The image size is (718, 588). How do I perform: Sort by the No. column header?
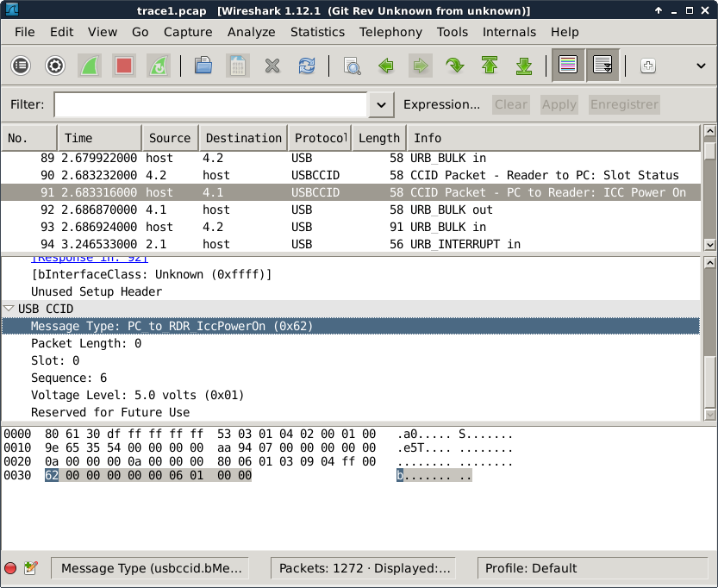point(29,138)
